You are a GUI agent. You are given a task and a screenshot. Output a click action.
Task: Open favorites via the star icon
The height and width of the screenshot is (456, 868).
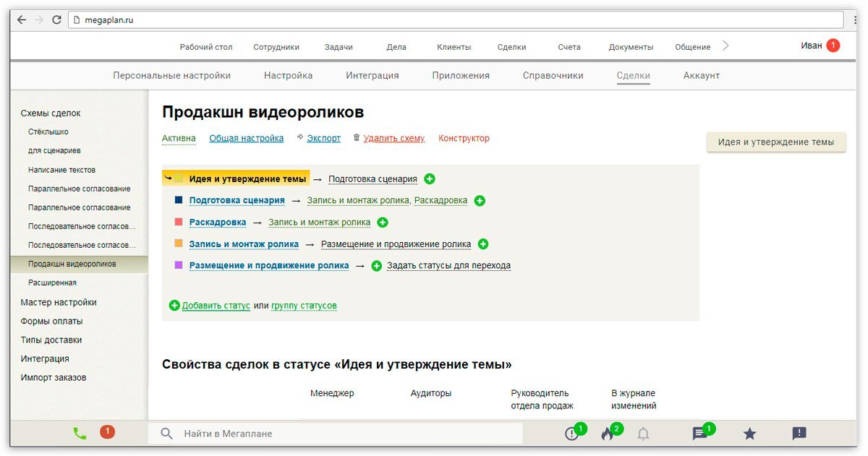click(749, 433)
